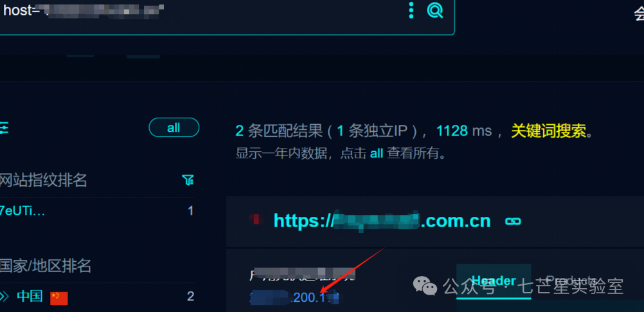
Task: Select the 7eUTi… fingerprint entry
Action: tap(22, 211)
